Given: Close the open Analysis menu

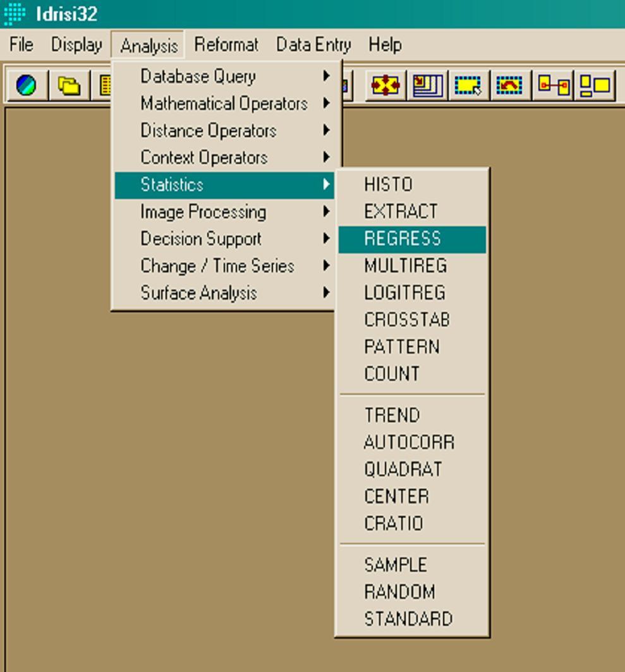Looking at the screenshot, I should click(x=149, y=45).
